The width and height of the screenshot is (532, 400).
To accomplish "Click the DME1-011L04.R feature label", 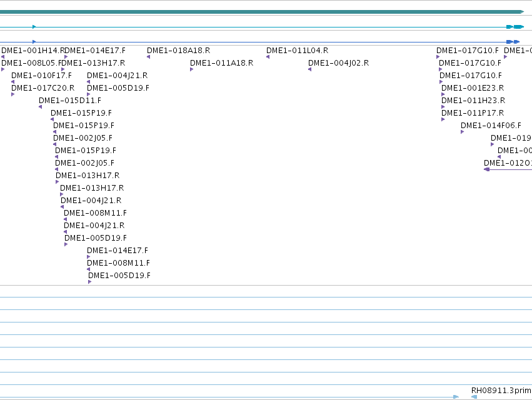I will coord(297,51).
